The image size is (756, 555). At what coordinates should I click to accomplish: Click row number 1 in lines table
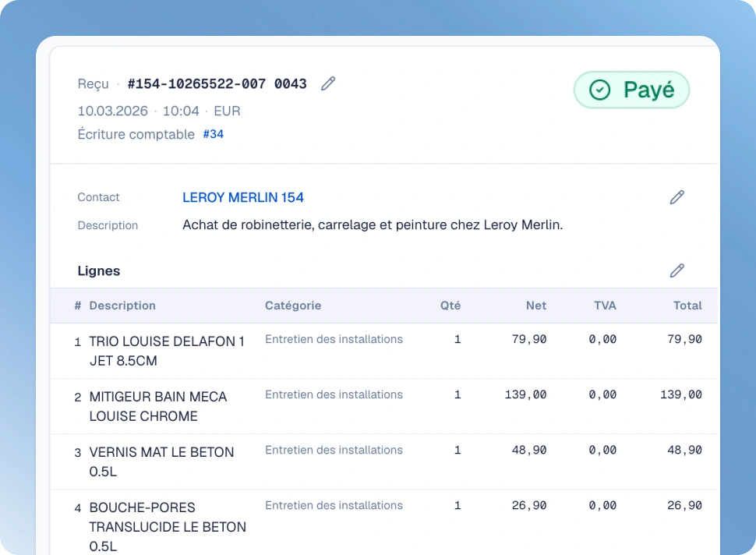pyautogui.click(x=78, y=342)
